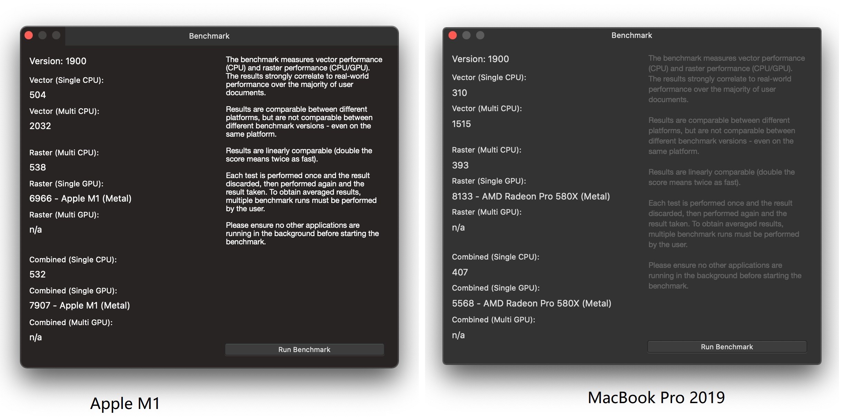Click the 'MacBook Pro 2019' caption
This screenshot has width=868, height=419.
pos(657,398)
